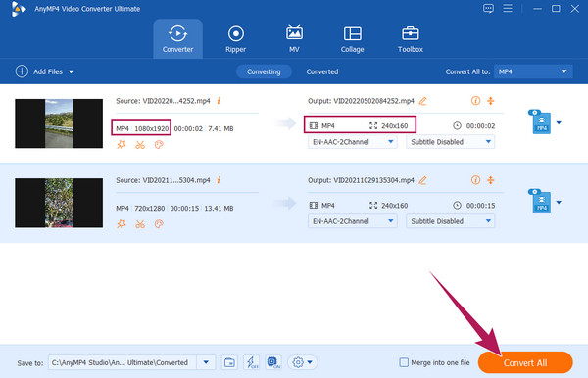
Task: Open the enhance/effects wand for the 1080x1920 video
Action: pos(122,145)
